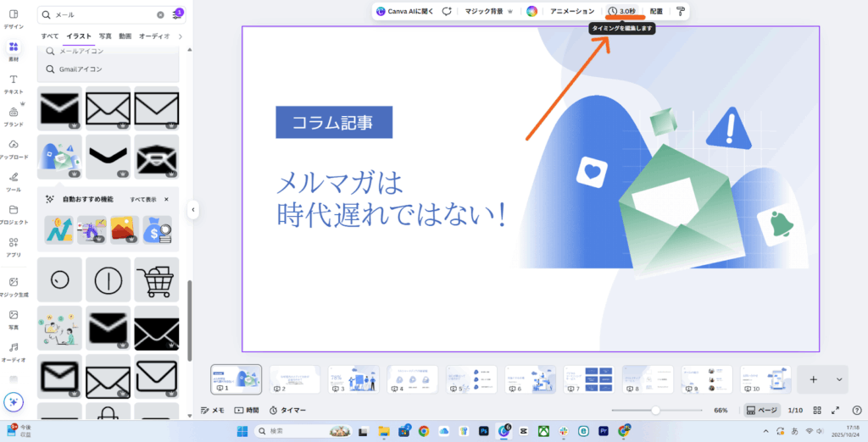Open the background color picker swatch
The width and height of the screenshot is (868, 442).
531,11
